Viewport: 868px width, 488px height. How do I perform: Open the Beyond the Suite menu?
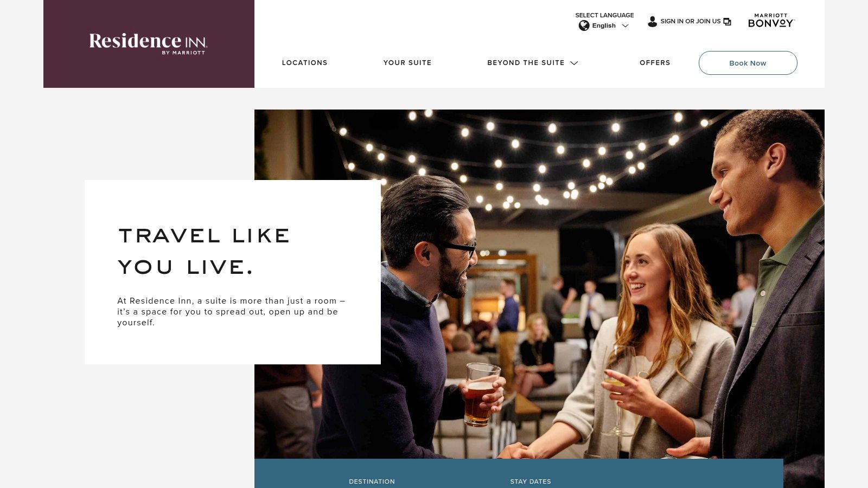[526, 63]
